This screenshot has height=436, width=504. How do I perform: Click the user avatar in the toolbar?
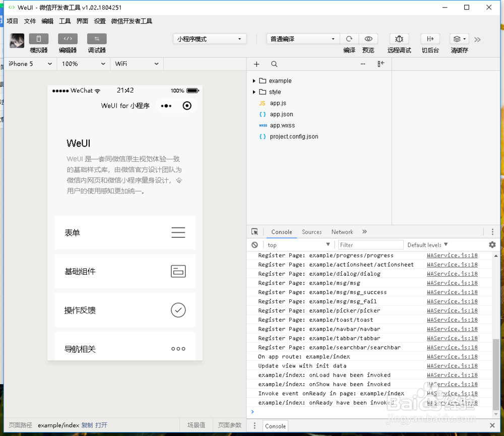(17, 40)
